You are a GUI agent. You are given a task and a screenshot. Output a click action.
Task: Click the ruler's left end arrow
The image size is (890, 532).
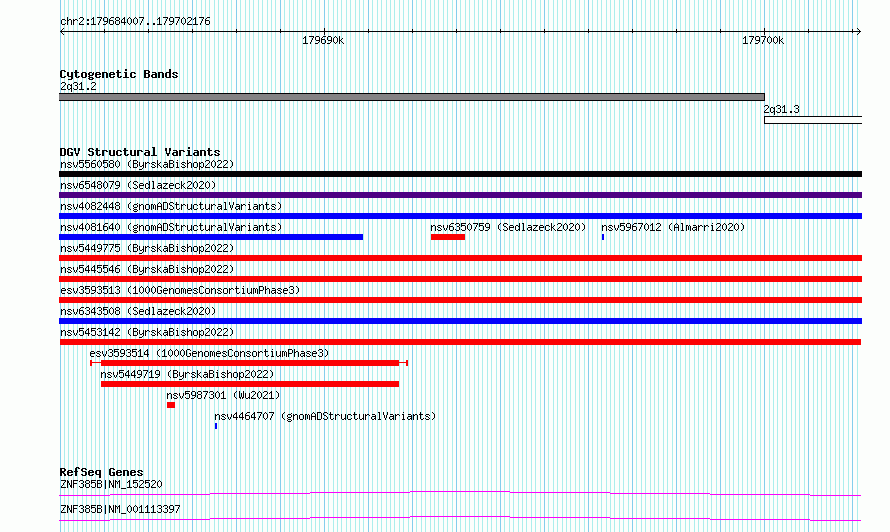pyautogui.click(x=62, y=32)
